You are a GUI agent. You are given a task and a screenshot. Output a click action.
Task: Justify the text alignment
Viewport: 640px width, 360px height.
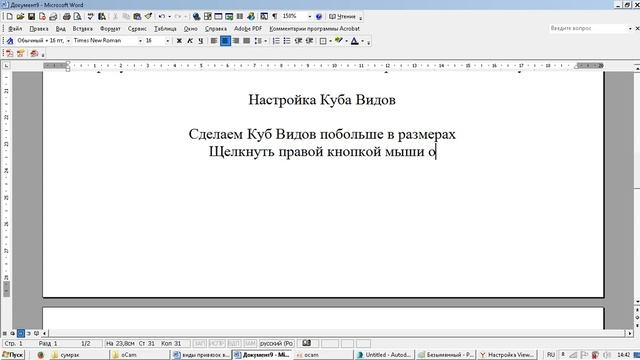(247, 41)
